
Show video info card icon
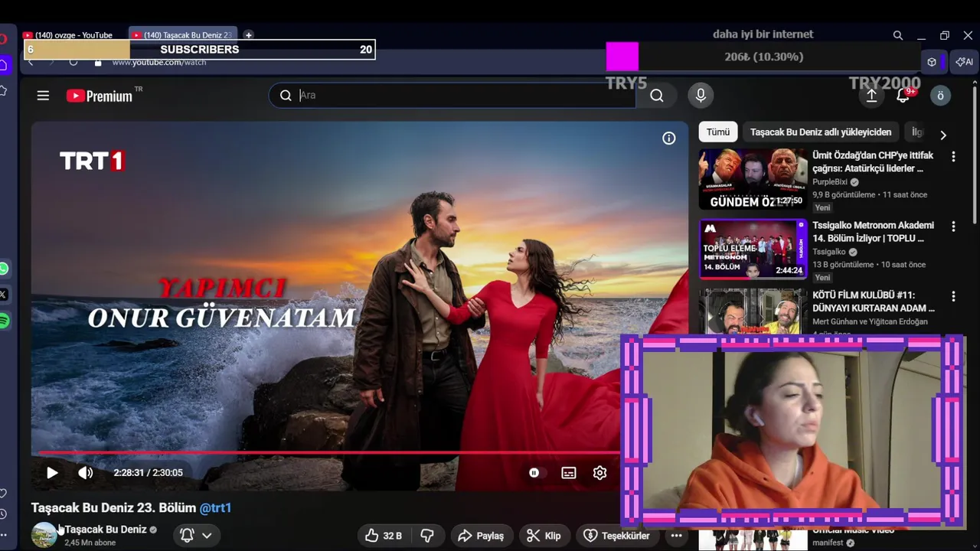point(669,139)
